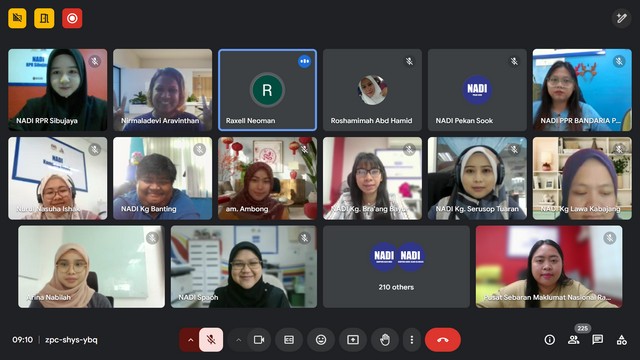Show the people list with 225 badge
Screen dimensions: 640x360
(574, 340)
